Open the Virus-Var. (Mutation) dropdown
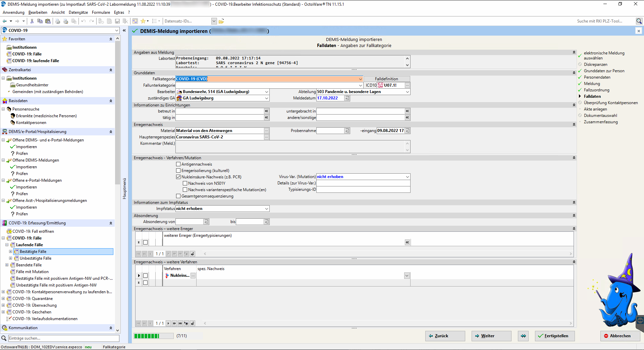This screenshot has width=644, height=350. [407, 177]
